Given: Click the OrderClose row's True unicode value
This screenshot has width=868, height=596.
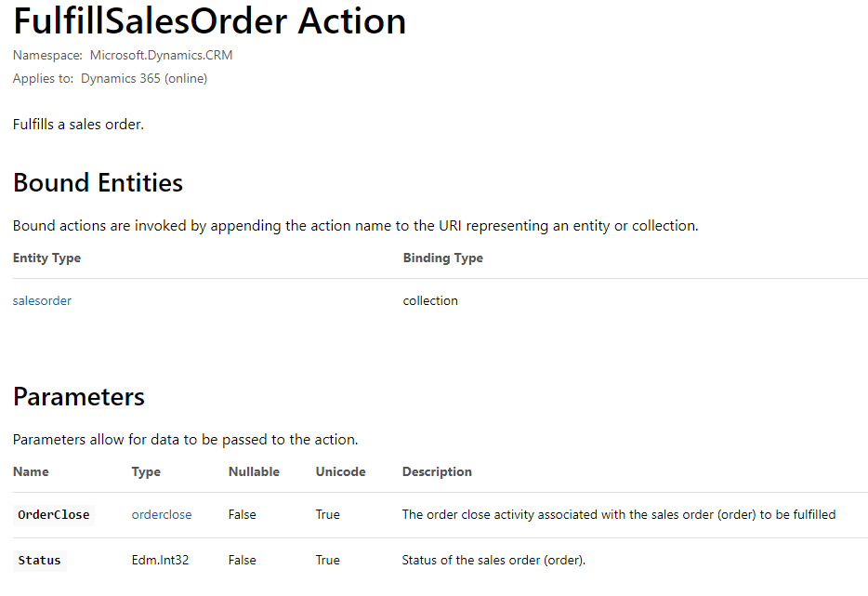Looking at the screenshot, I should [x=328, y=514].
